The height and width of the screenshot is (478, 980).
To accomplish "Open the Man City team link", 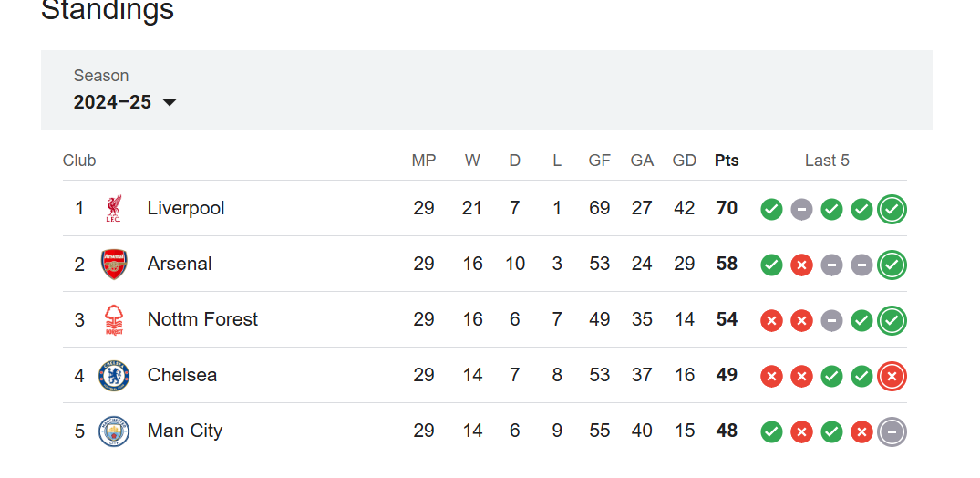I will click(185, 431).
